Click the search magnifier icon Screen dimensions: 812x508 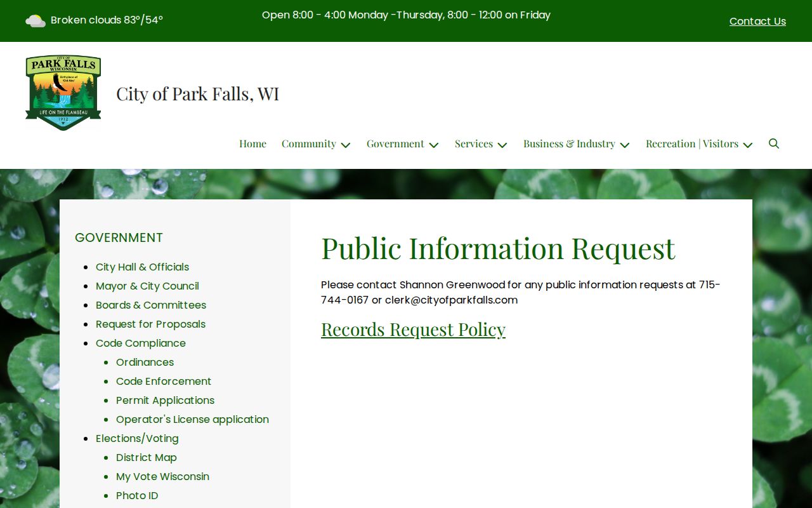[x=774, y=144]
